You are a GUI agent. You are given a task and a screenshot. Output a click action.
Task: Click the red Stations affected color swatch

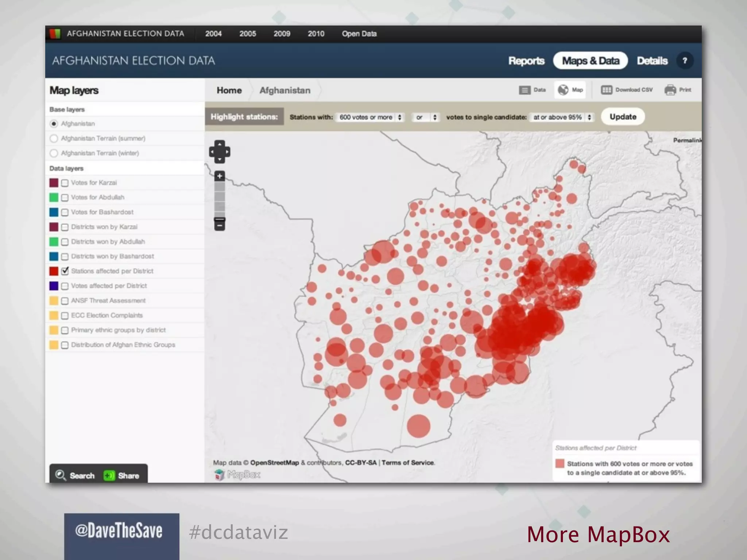[54, 271]
